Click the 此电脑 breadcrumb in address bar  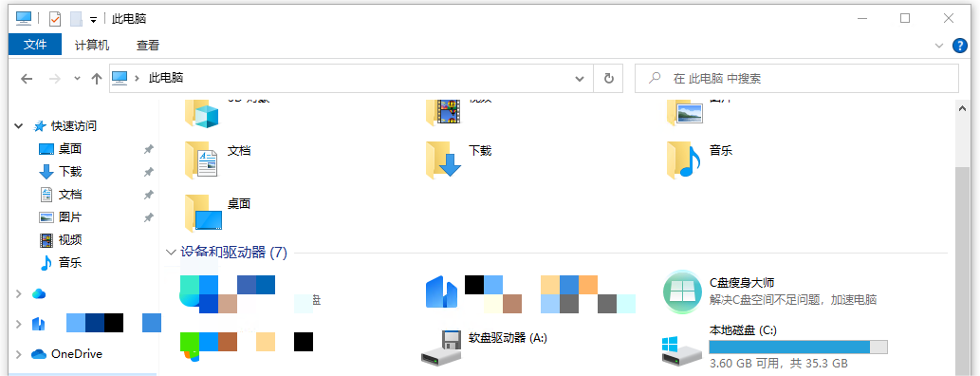pyautogui.click(x=166, y=78)
